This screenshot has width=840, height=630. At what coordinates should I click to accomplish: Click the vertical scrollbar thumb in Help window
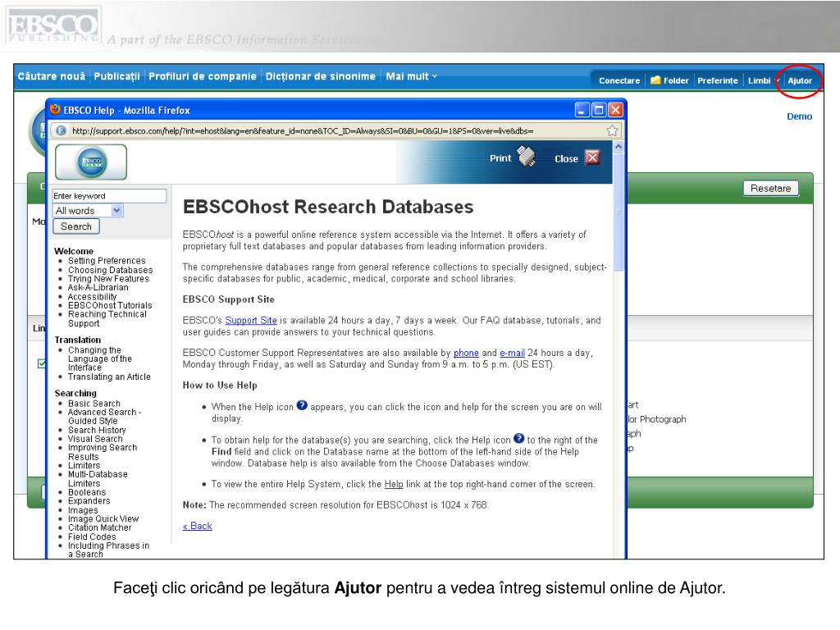(619, 212)
